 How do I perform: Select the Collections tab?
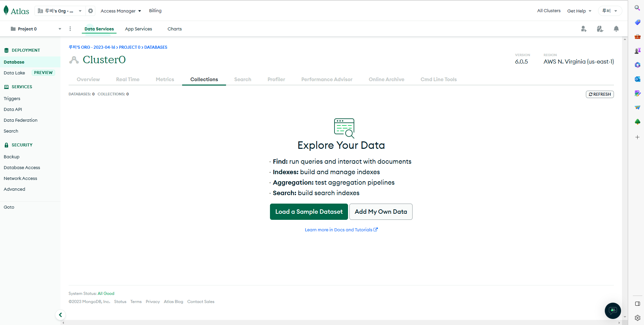point(204,79)
